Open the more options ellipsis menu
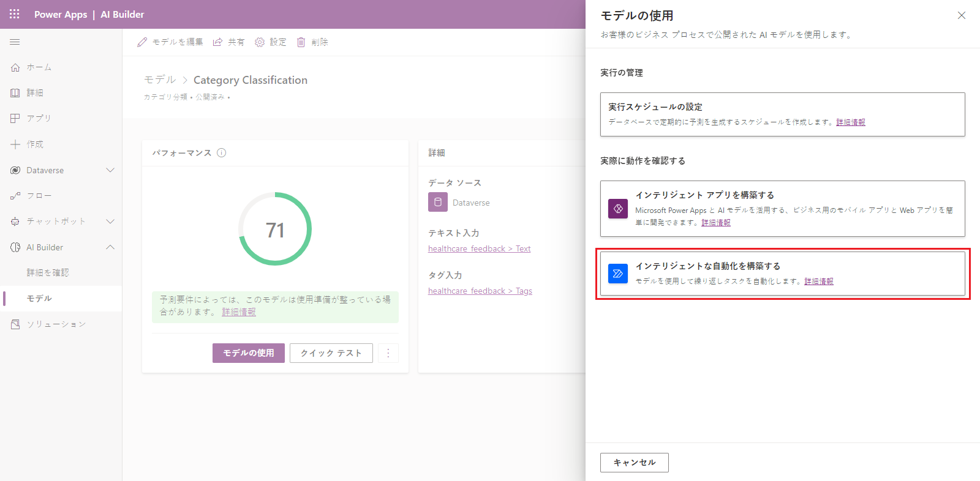980x481 pixels. tap(388, 353)
